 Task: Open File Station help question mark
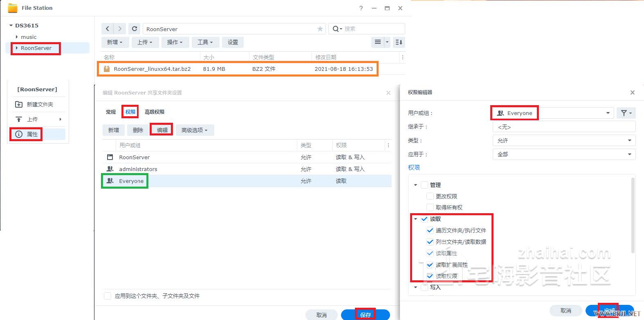click(361, 8)
